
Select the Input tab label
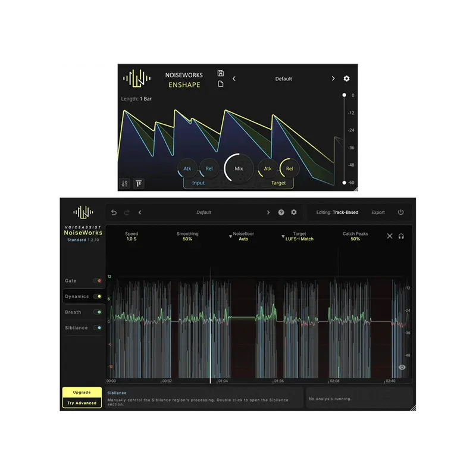pos(198,183)
